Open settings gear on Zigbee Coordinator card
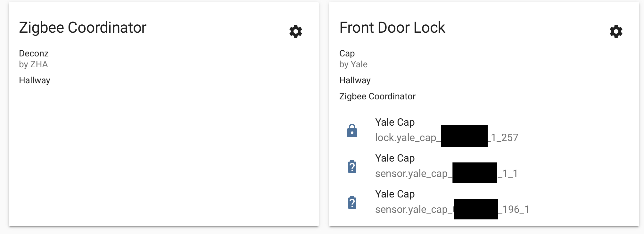 (x=295, y=31)
